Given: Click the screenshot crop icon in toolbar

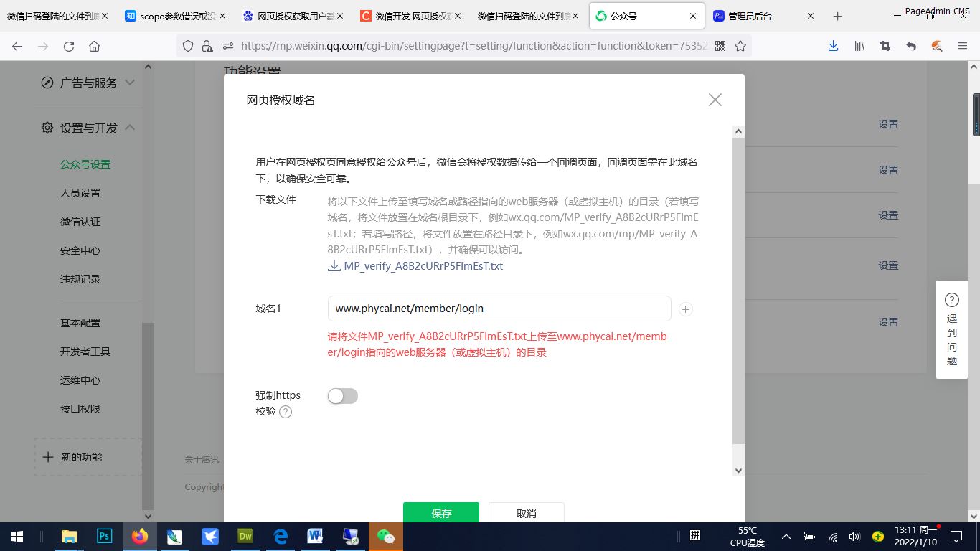Looking at the screenshot, I should [x=885, y=46].
